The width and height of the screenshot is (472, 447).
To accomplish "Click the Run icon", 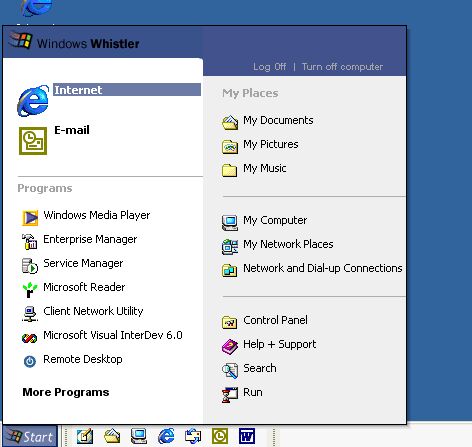I will [x=230, y=395].
